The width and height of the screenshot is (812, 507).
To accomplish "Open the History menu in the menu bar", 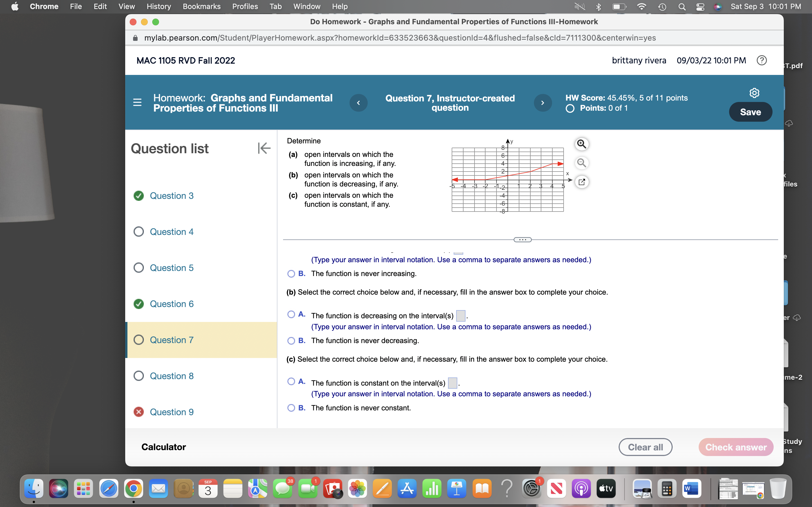I will (158, 6).
